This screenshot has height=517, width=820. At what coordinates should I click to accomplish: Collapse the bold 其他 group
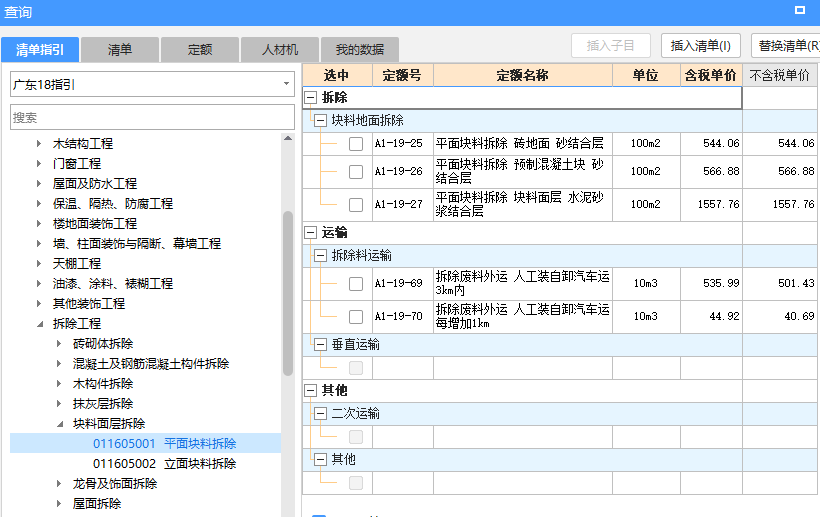pos(311,390)
